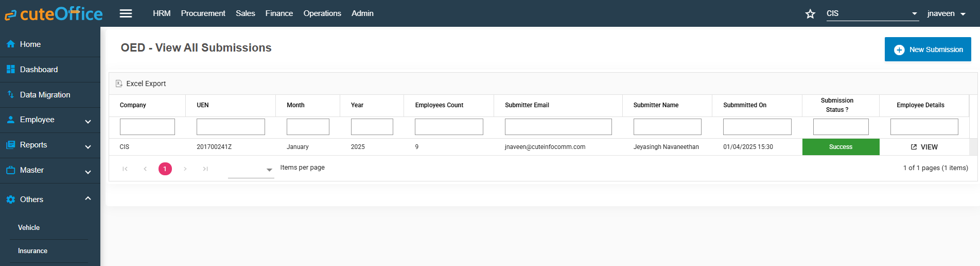The image size is (980, 266).
Task: Click the New Submission button
Action: 927,49
